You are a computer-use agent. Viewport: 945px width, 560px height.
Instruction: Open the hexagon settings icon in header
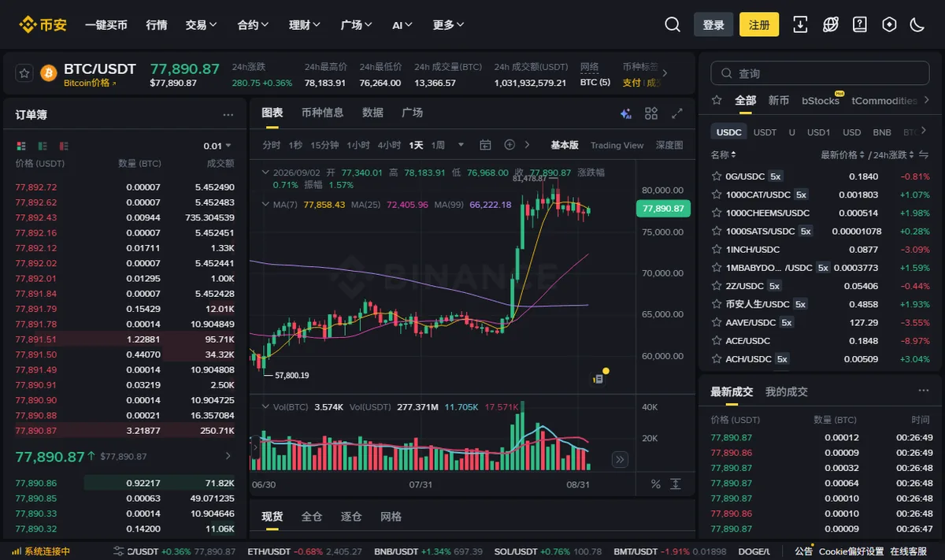pos(889,24)
